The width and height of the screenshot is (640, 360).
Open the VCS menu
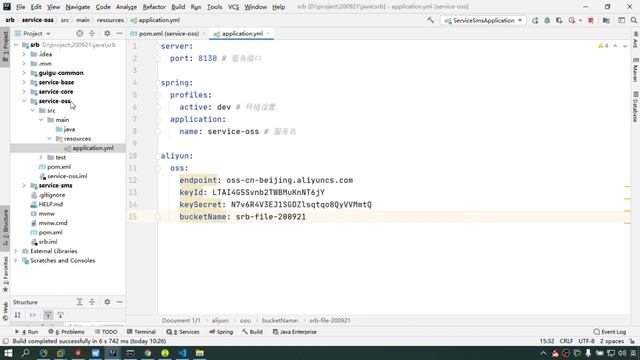pyautogui.click(x=233, y=7)
